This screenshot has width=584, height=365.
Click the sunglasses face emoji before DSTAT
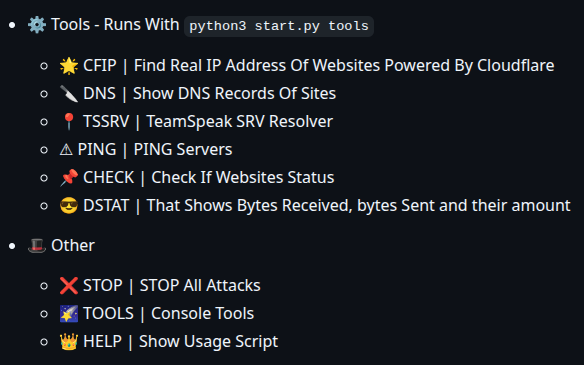[69, 206]
